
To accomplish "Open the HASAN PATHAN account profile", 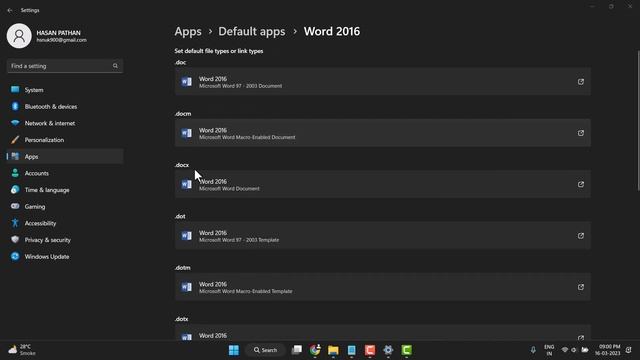I will click(x=47, y=36).
